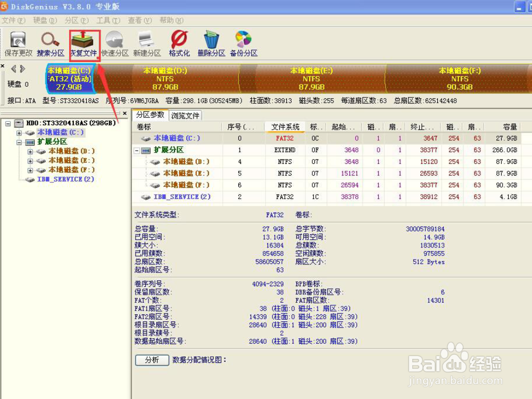
Task: Collapse the HD0:ST3320418AS tree node
Action: [8, 123]
